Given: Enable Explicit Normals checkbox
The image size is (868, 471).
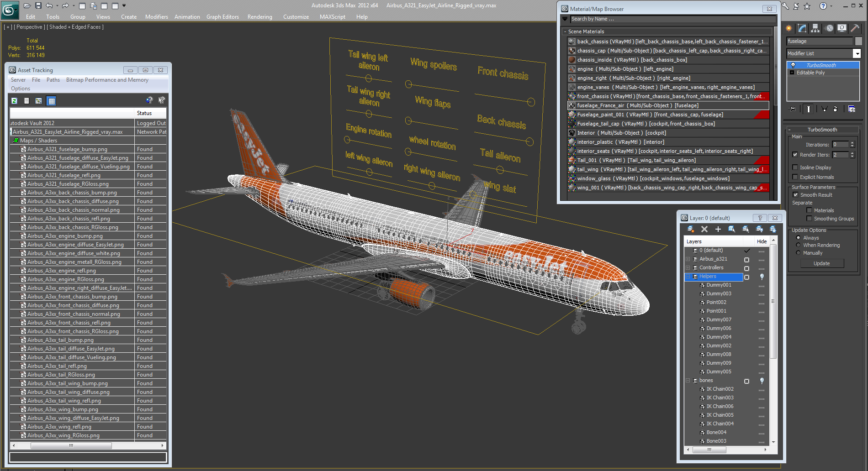Looking at the screenshot, I should (x=795, y=177).
